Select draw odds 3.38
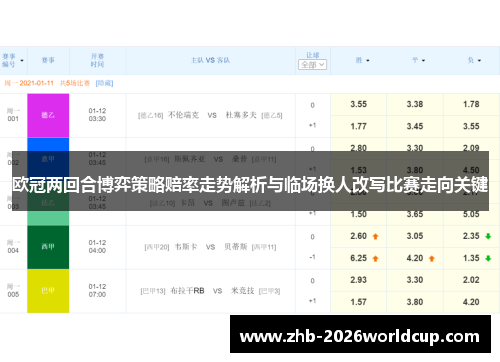The height and width of the screenshot is (362, 500). click(x=415, y=105)
